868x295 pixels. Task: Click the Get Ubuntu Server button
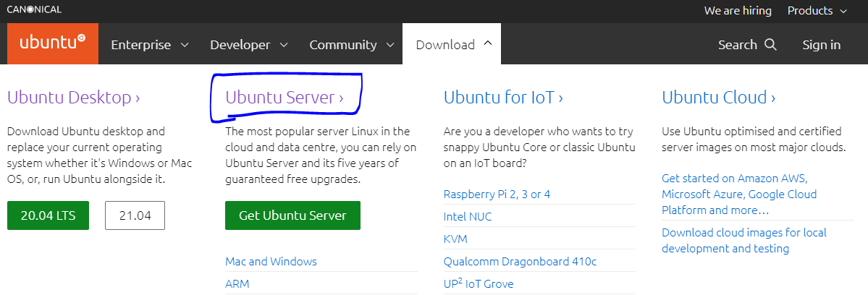[293, 215]
